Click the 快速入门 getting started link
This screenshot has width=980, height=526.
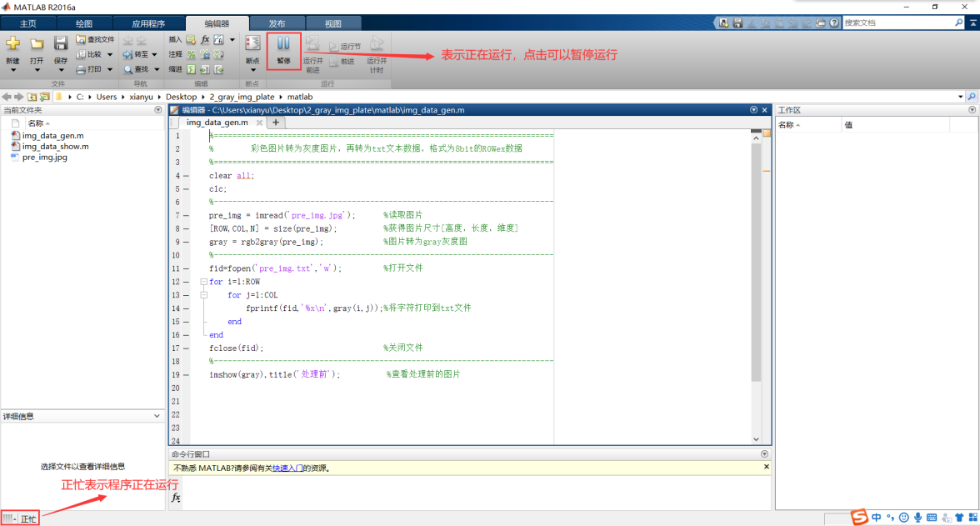pyautogui.click(x=286, y=468)
